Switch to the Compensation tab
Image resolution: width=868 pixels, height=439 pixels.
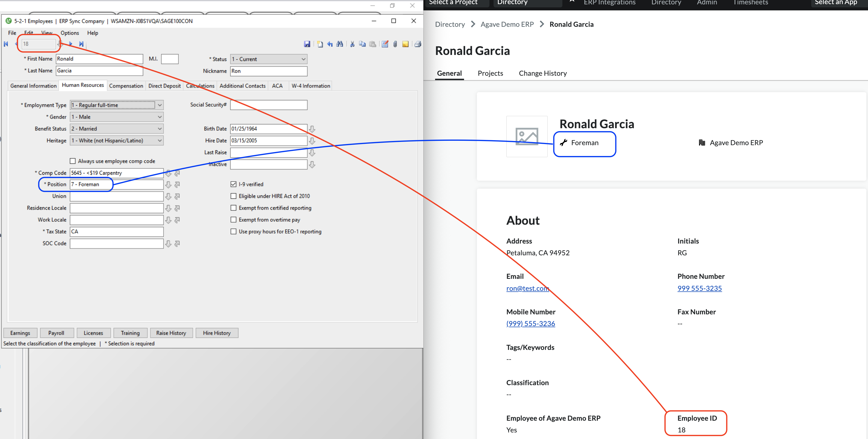pos(126,86)
